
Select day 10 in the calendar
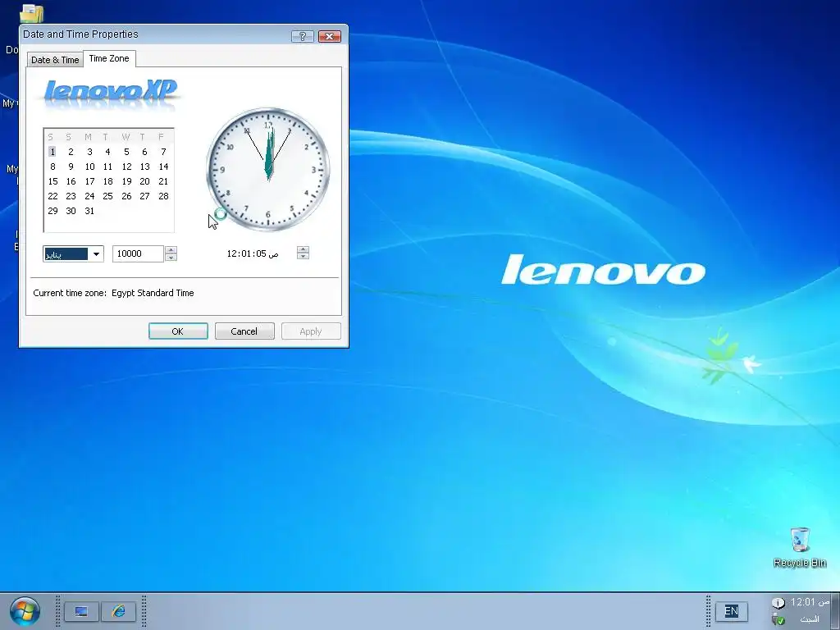[89, 167]
